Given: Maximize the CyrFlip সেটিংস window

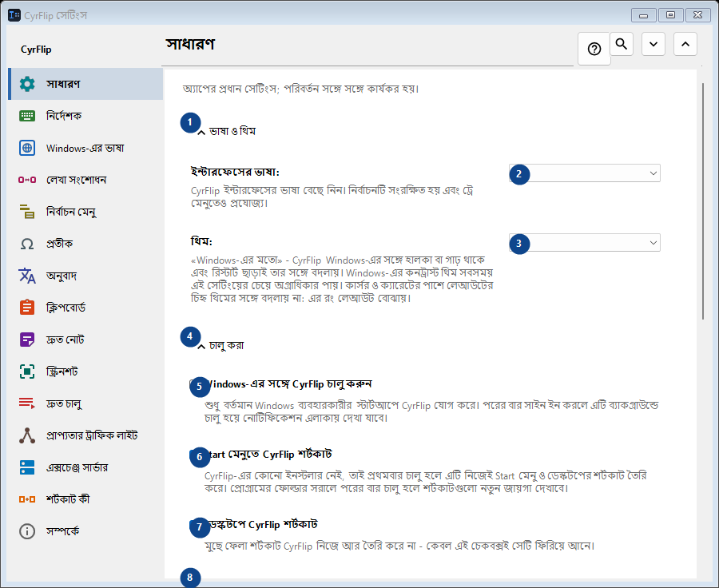Looking at the screenshot, I should pyautogui.click(x=670, y=15).
